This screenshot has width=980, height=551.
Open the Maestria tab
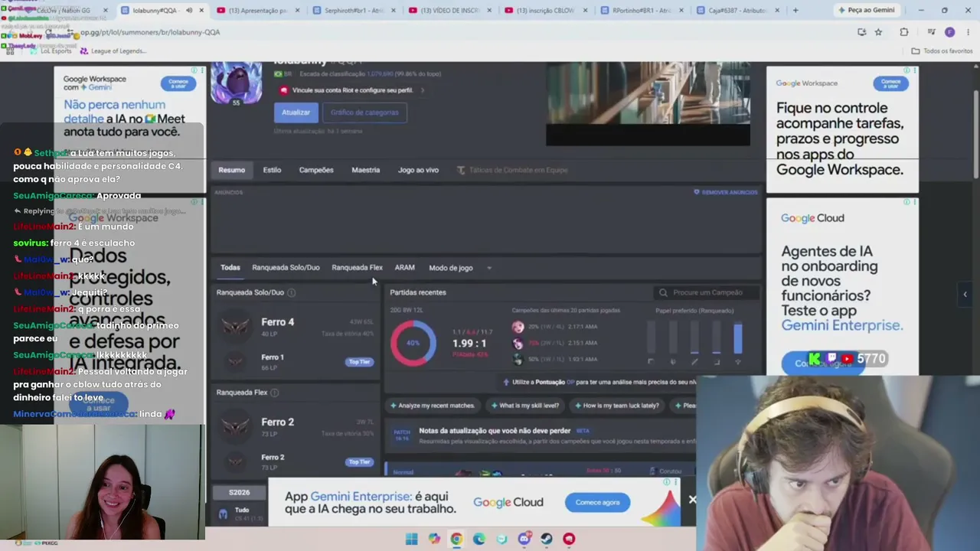(x=365, y=170)
